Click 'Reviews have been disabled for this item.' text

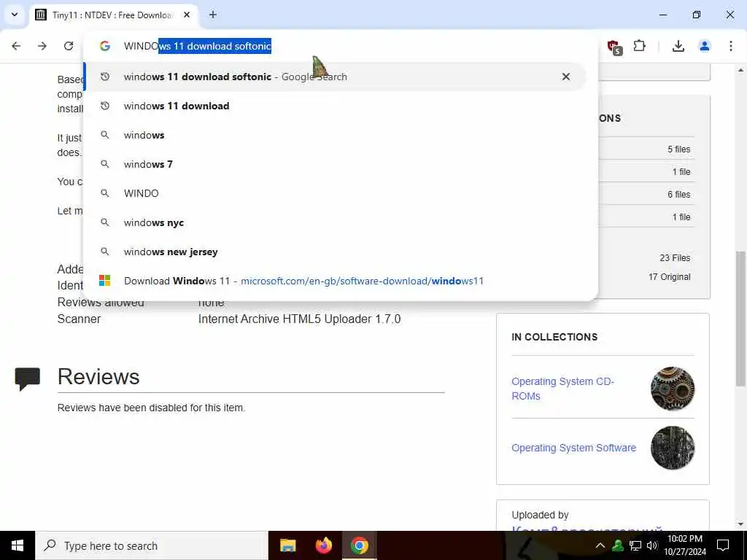pos(151,408)
